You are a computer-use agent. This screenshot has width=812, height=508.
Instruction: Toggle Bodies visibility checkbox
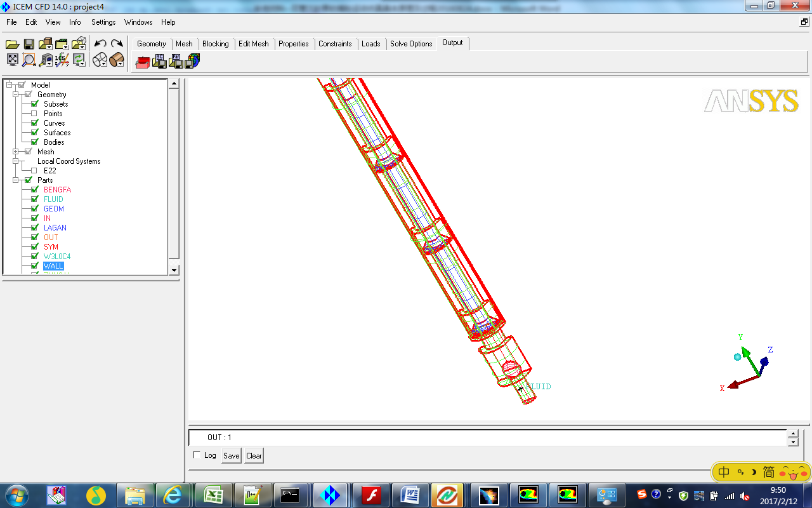coord(35,142)
